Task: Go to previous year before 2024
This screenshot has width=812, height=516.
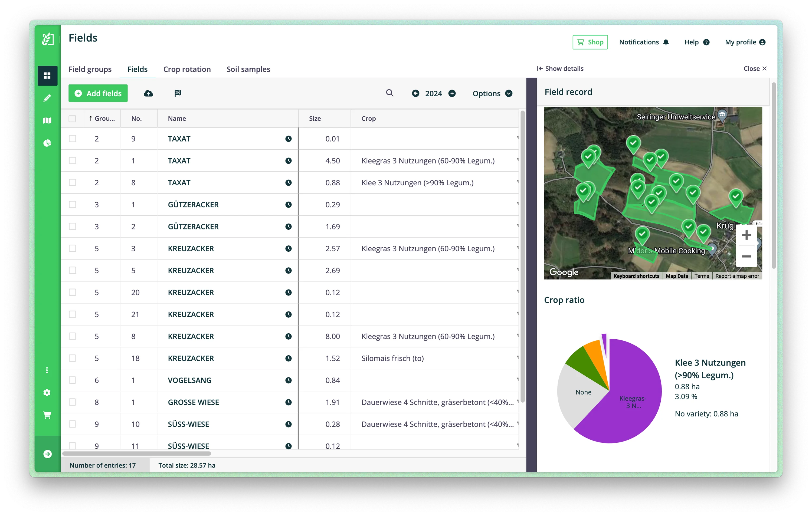Action: pos(415,93)
